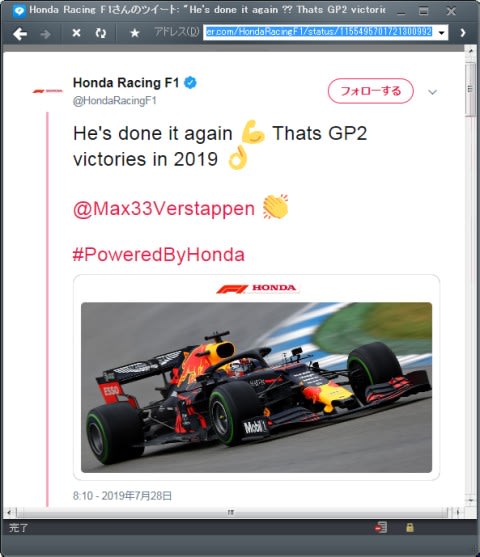This screenshot has height=557, width=480.
Task: Click the vertical scrollbar thumb
Action: (x=470, y=89)
